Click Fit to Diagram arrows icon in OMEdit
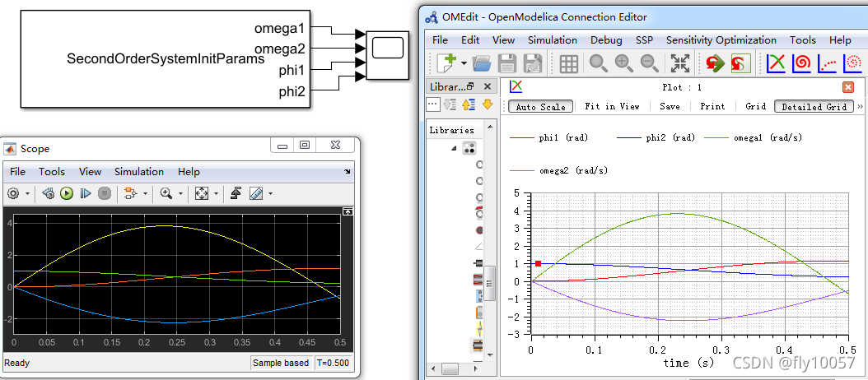The height and width of the screenshot is (380, 868). pyautogui.click(x=679, y=63)
